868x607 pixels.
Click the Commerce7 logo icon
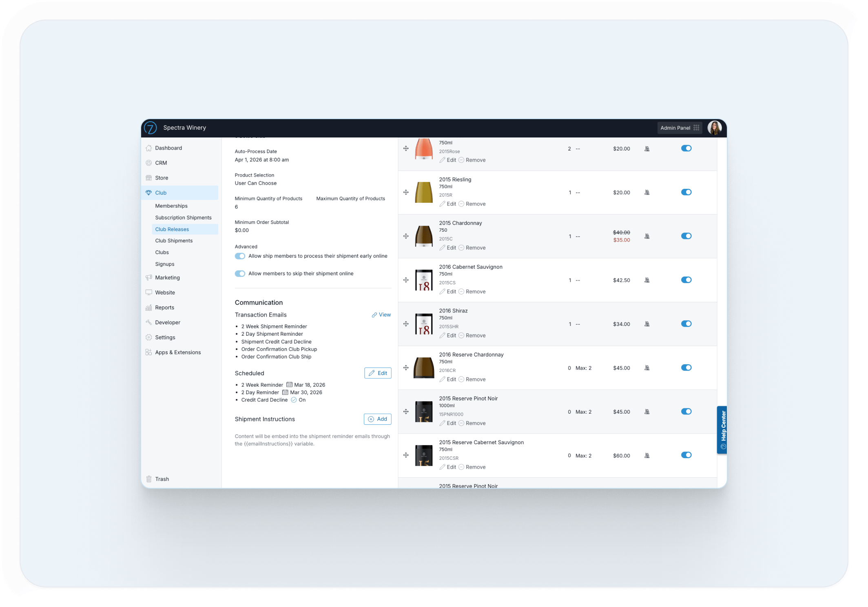point(151,128)
